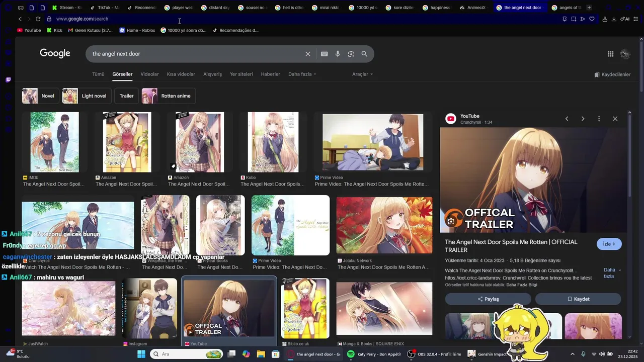
Task: Go back in browser history
Action: (x=20, y=19)
